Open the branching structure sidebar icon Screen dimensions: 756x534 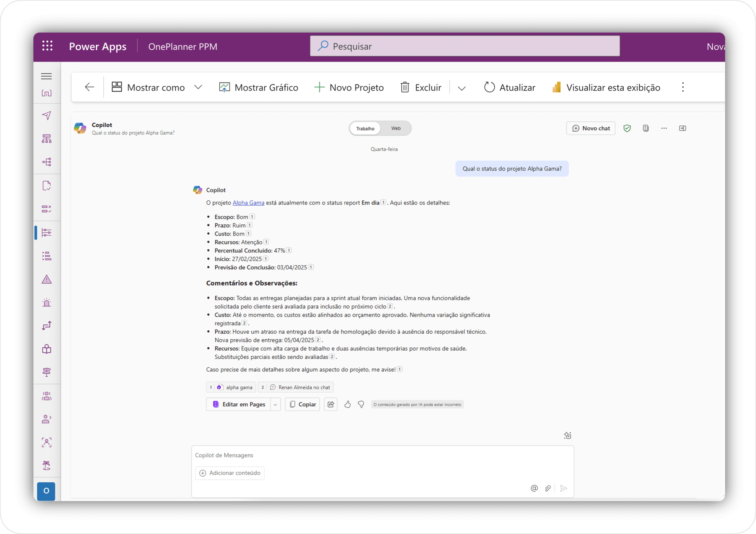(x=46, y=162)
